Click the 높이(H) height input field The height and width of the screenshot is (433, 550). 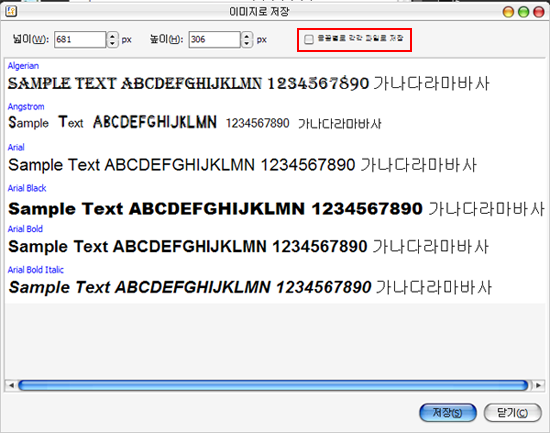click(214, 39)
